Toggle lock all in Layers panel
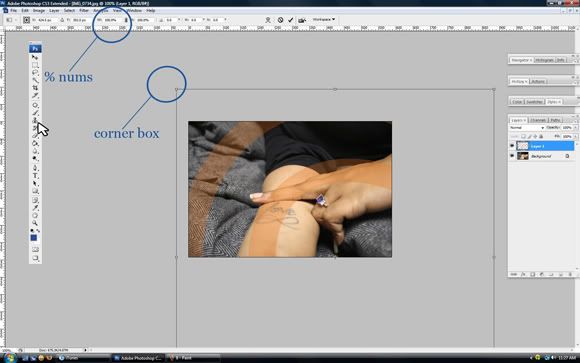 (541, 137)
